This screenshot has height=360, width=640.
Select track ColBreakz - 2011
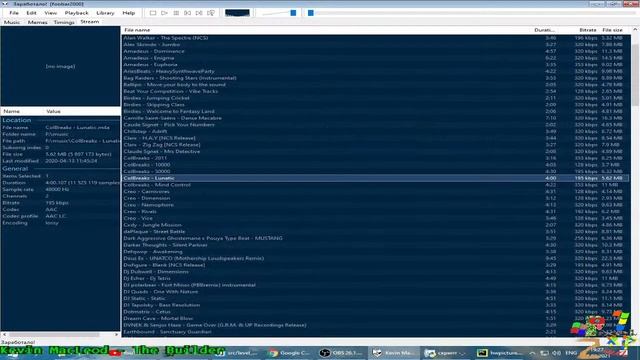pyautogui.click(x=376, y=158)
